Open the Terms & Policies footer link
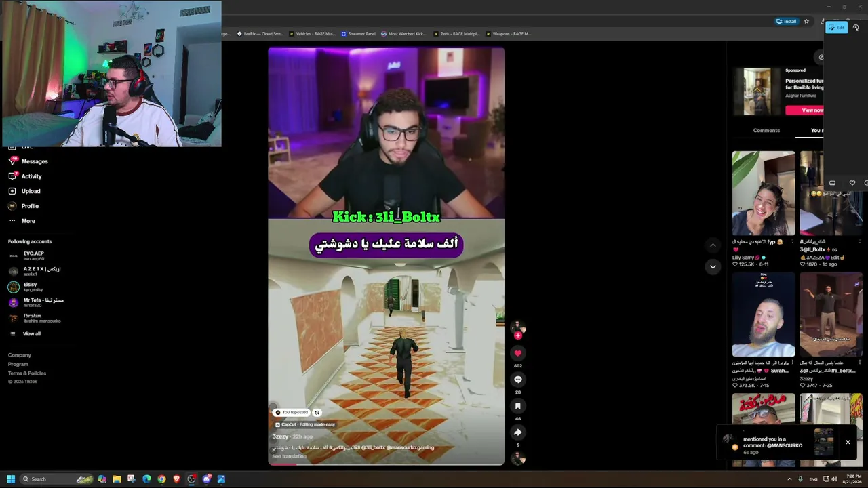 27,373
